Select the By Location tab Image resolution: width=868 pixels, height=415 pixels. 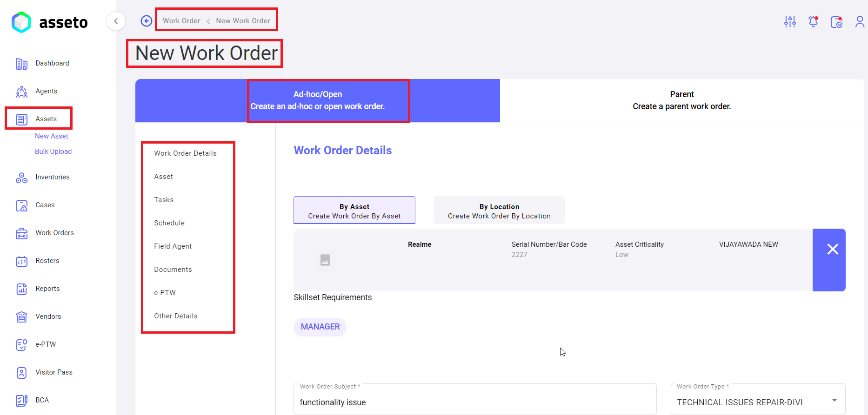[x=499, y=211]
